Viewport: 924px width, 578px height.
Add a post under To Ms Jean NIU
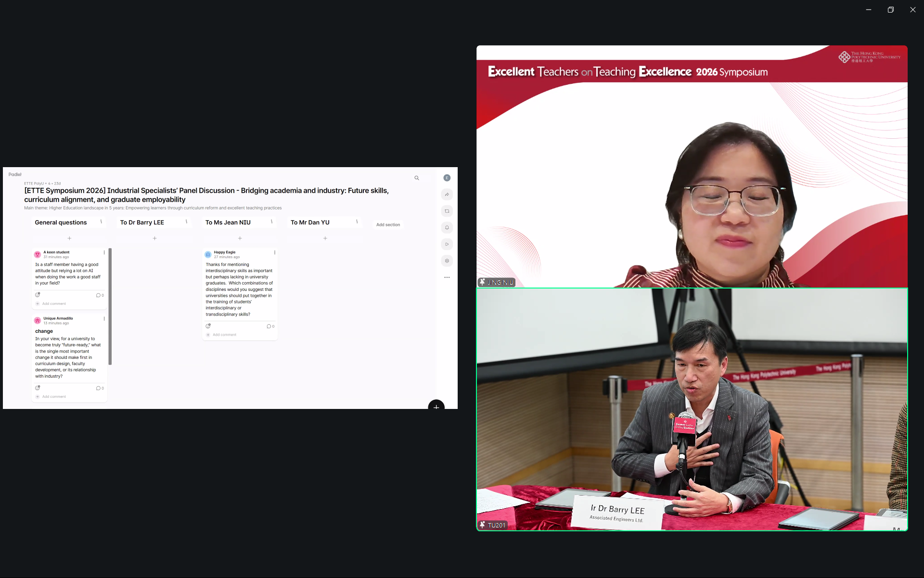tap(240, 238)
